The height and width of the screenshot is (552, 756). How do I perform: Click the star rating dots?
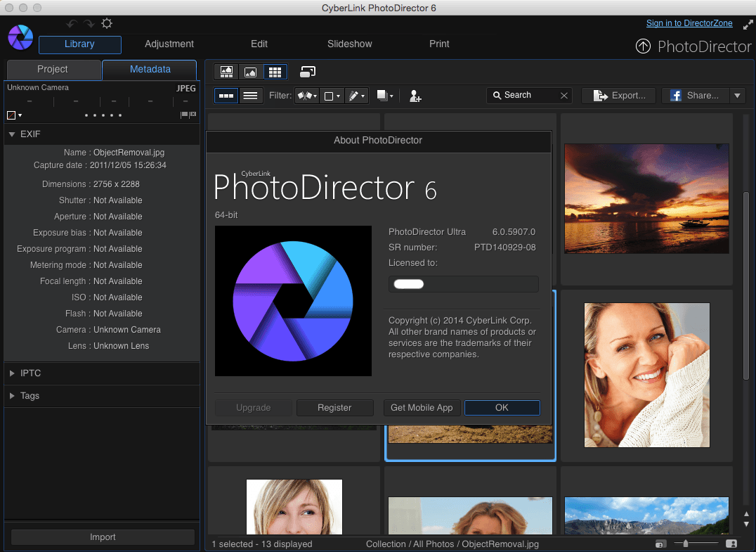point(103,115)
